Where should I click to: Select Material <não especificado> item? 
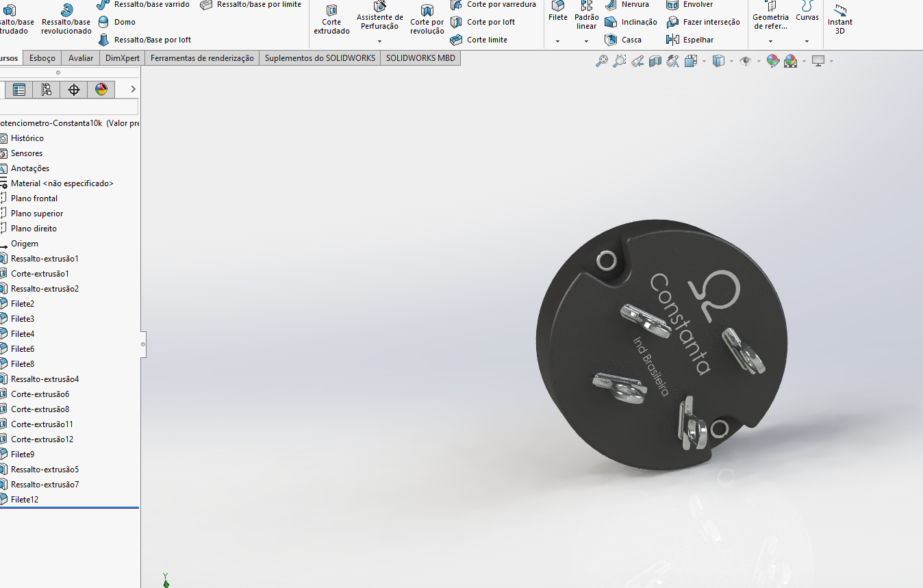click(x=62, y=183)
